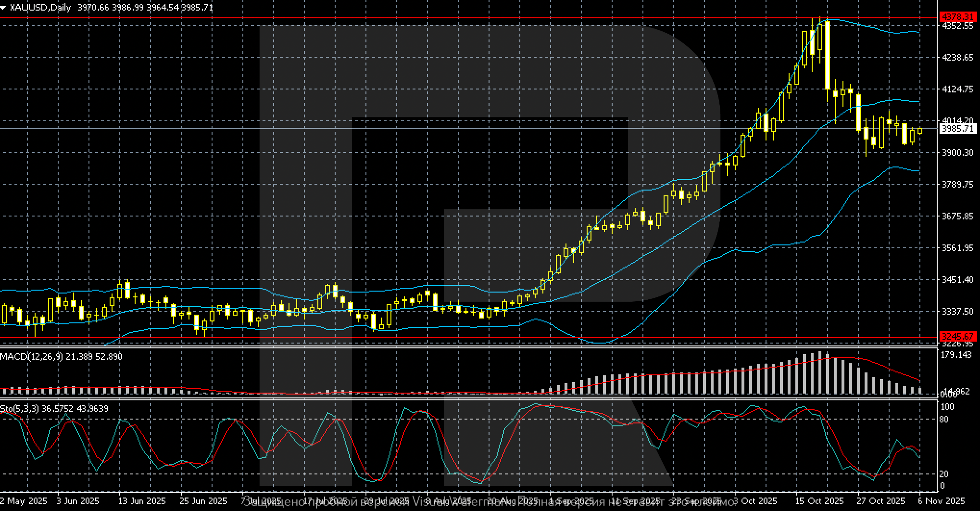
Task: Click the stochastic 20 level scale label
Action: click(944, 474)
